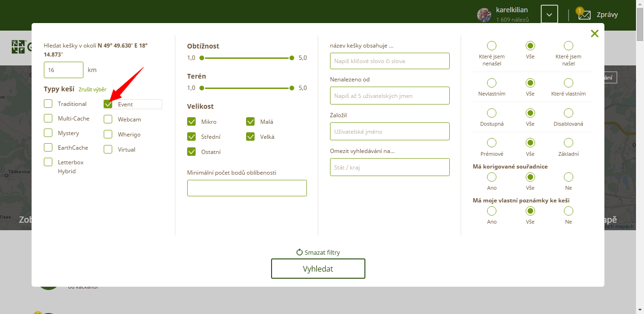Check the Letterbox Hybrid type
This screenshot has width=644, height=314.
pos(48,162)
